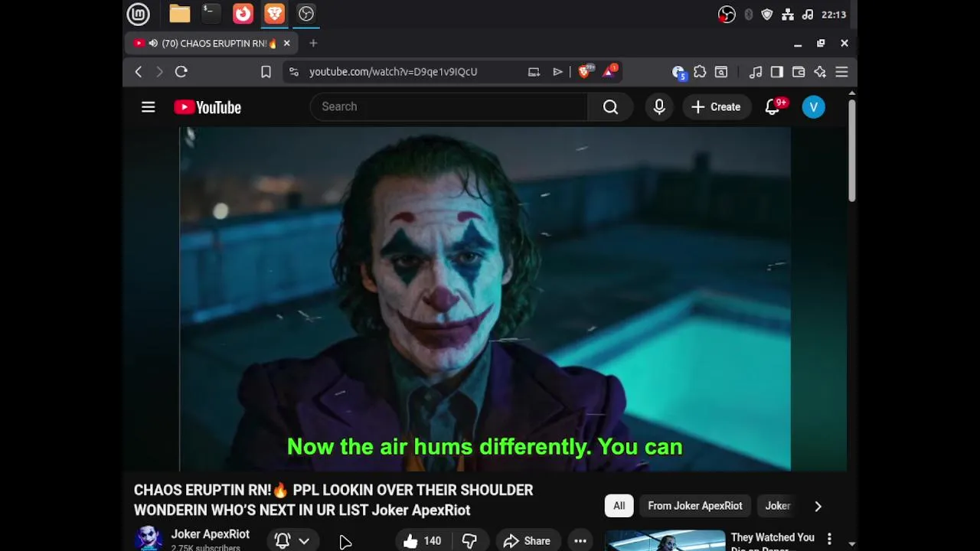Open the Joker ApexRiot channel name link
Screen dimensions: 980x551
click(x=211, y=534)
